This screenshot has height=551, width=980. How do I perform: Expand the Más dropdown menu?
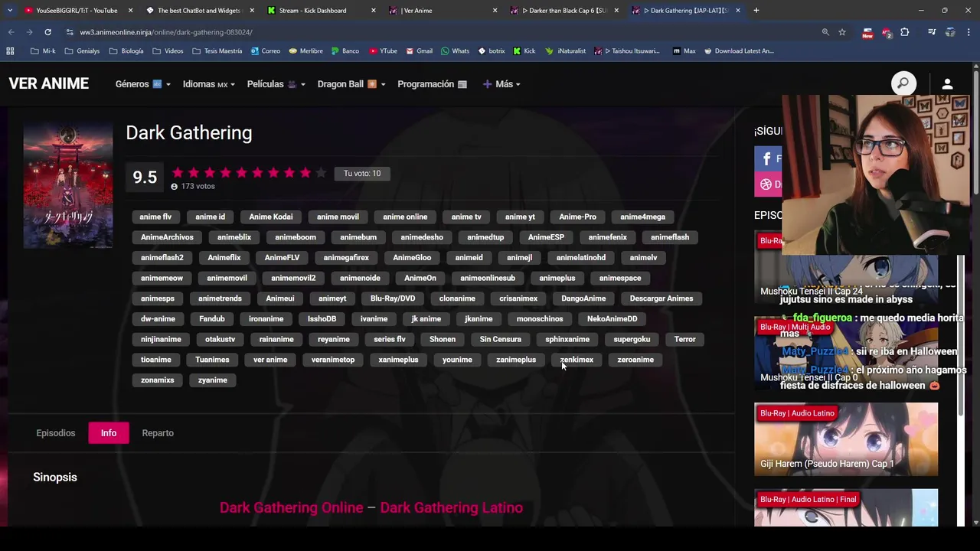pyautogui.click(x=501, y=84)
